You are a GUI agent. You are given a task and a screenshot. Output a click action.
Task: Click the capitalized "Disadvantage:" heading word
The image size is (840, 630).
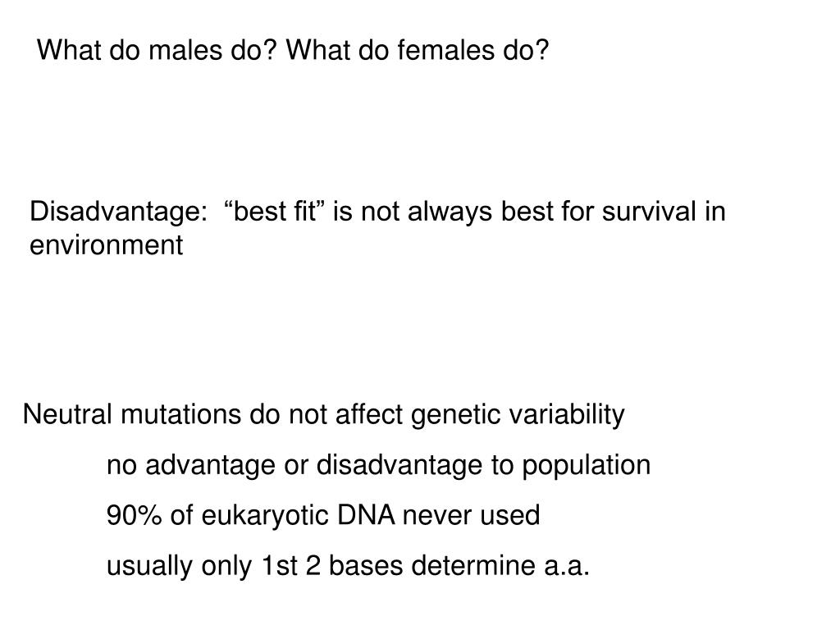tap(119, 212)
